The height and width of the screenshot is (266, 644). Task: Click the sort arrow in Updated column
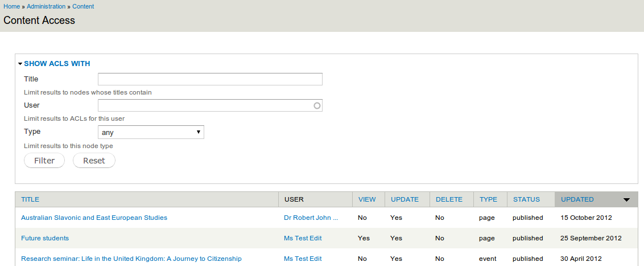[x=626, y=200]
